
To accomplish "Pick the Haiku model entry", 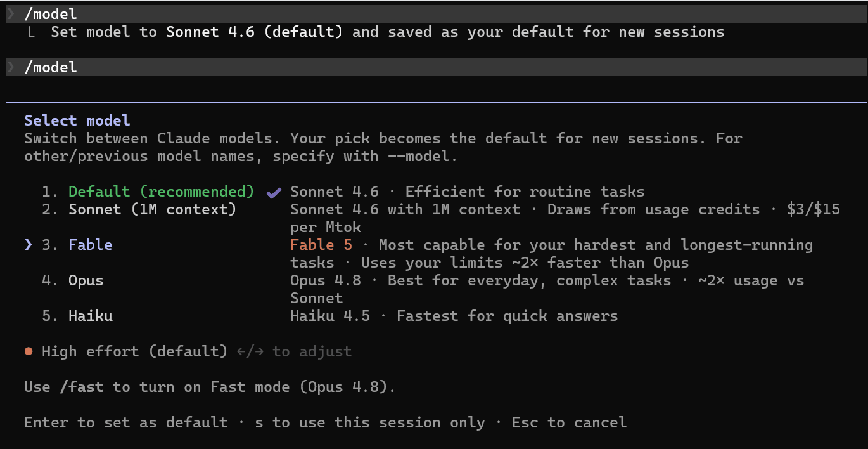I will tap(91, 316).
